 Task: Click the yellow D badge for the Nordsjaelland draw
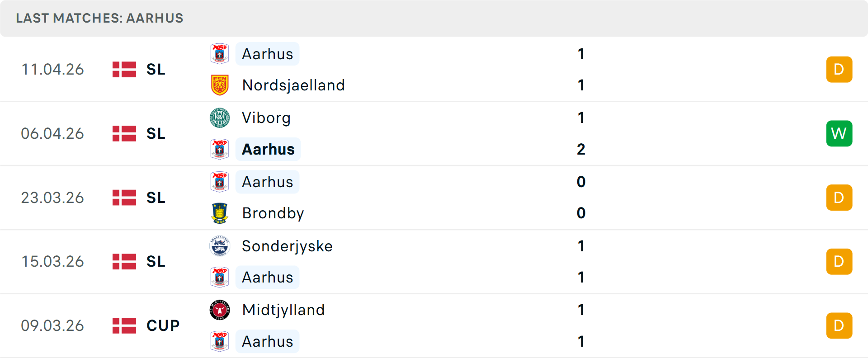tap(839, 69)
